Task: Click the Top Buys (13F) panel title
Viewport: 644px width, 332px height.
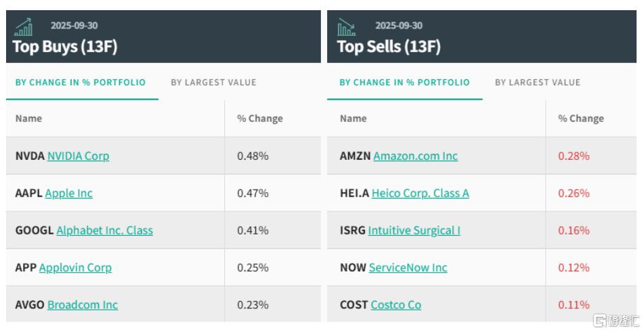Action: (x=65, y=47)
